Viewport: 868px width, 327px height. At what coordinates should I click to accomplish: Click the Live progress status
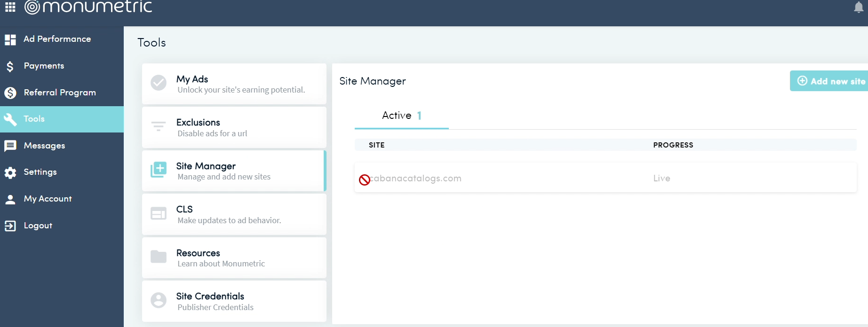click(x=661, y=179)
